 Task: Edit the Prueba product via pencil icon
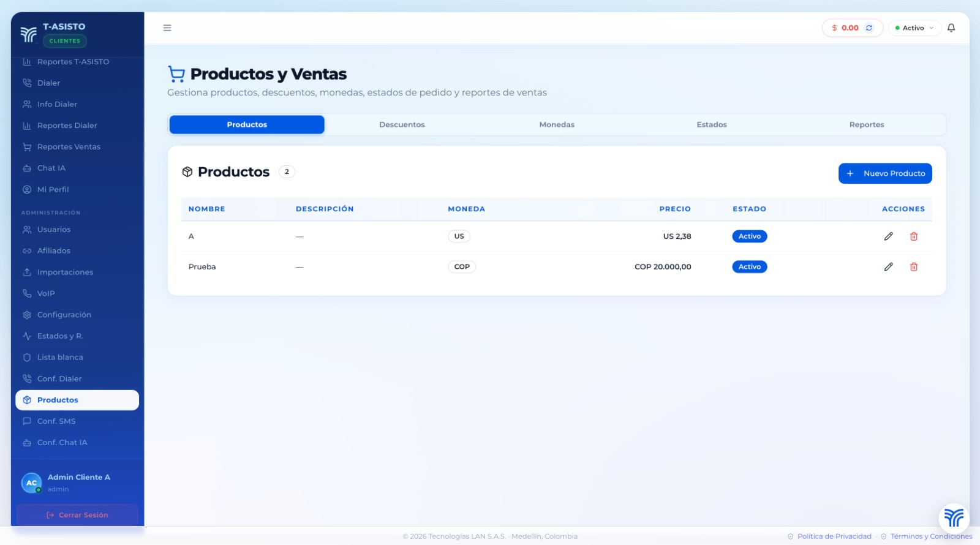point(888,267)
